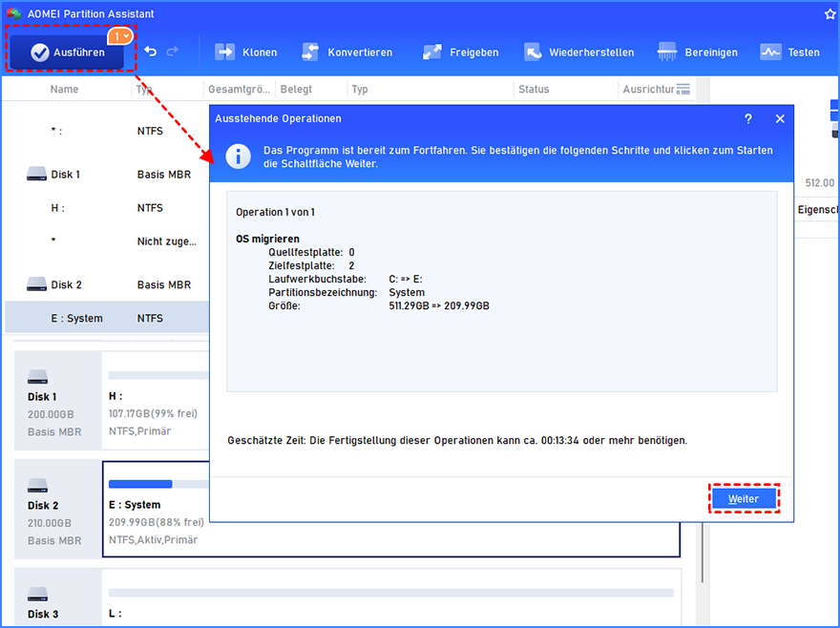Select the H: NTFS partition row
840x628 pixels.
[107, 208]
